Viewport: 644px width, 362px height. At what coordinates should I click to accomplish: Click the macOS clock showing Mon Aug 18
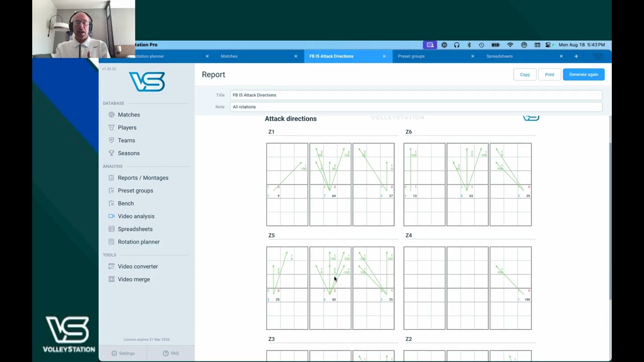click(x=582, y=45)
